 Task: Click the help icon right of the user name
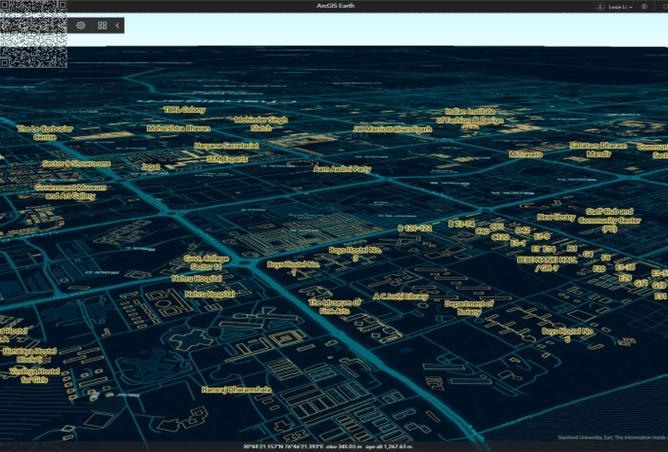click(645, 7)
